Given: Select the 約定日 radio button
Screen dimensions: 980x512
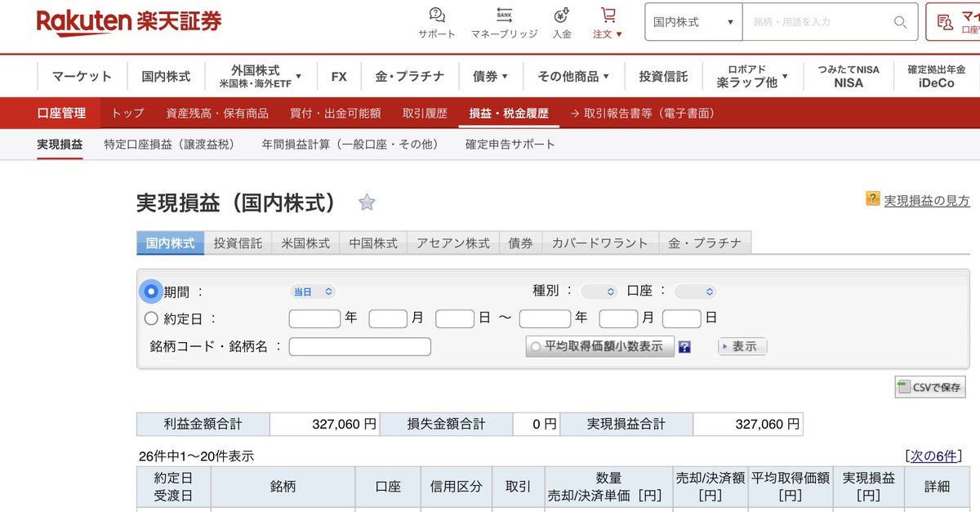Looking at the screenshot, I should [x=151, y=318].
